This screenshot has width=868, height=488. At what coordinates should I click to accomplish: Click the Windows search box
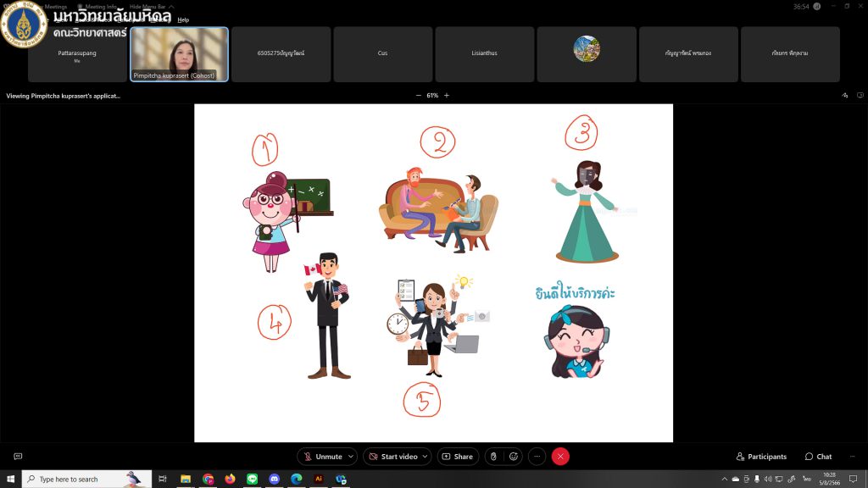86,480
